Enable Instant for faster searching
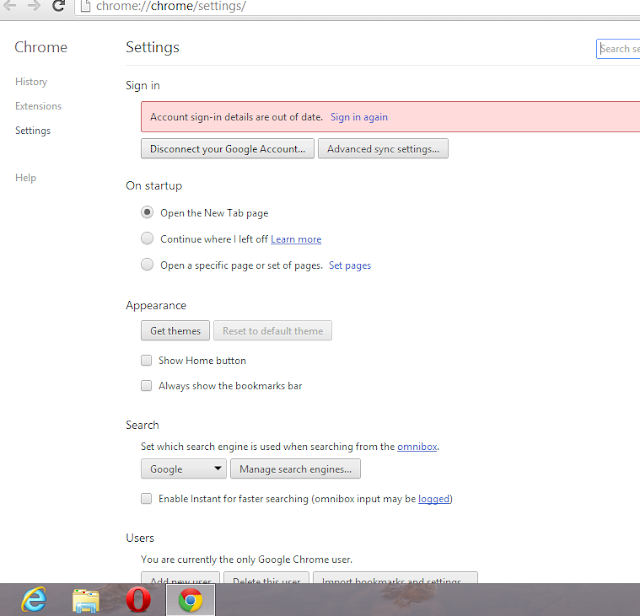Screen dimensions: 640x616 (x=146, y=498)
